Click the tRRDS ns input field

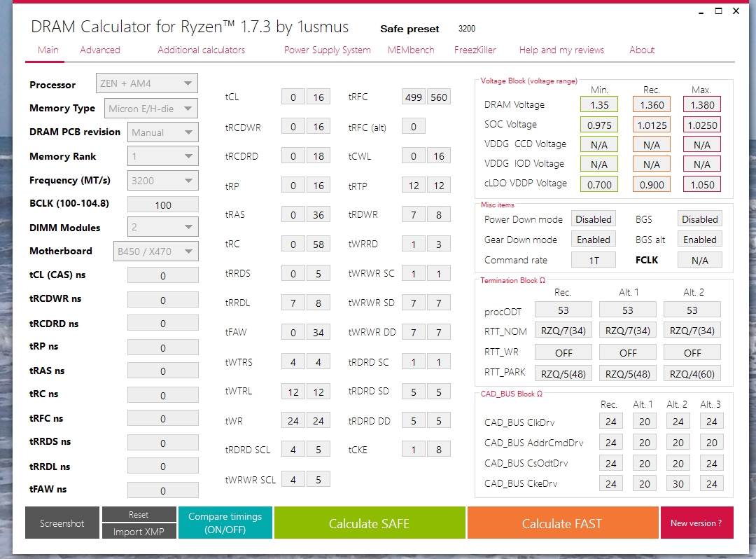pos(163,443)
